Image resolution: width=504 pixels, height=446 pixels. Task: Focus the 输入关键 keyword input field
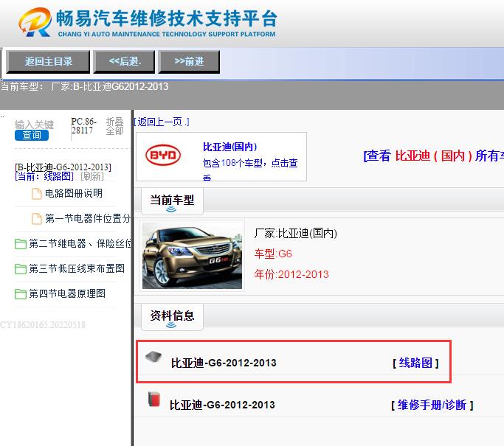pos(34,125)
